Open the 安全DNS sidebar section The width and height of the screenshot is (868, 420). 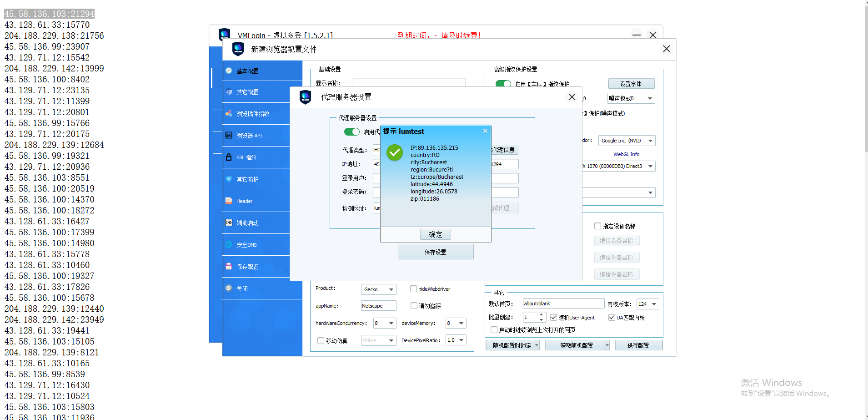256,245
